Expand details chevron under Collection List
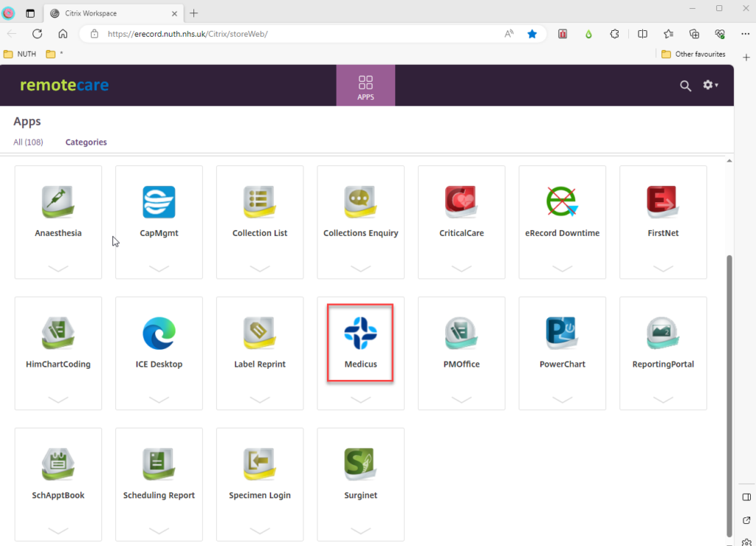 tap(260, 269)
